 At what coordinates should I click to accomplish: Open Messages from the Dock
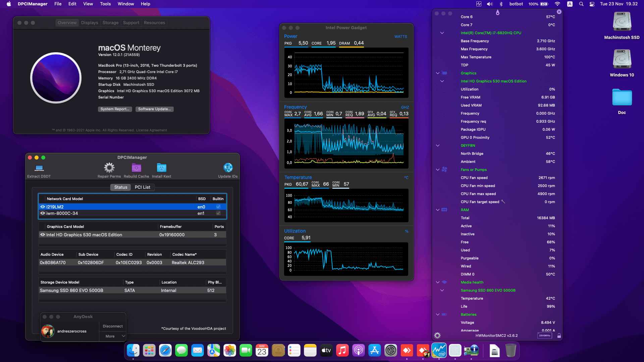181,351
